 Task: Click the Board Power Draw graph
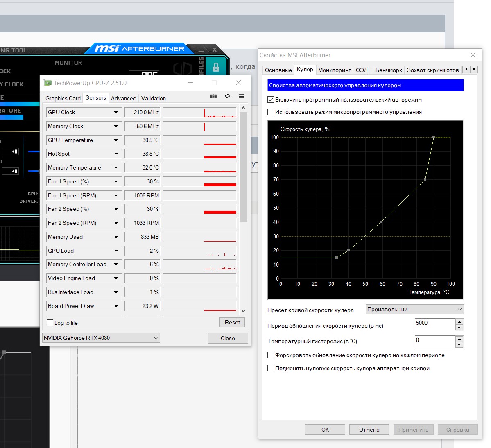[x=200, y=306]
